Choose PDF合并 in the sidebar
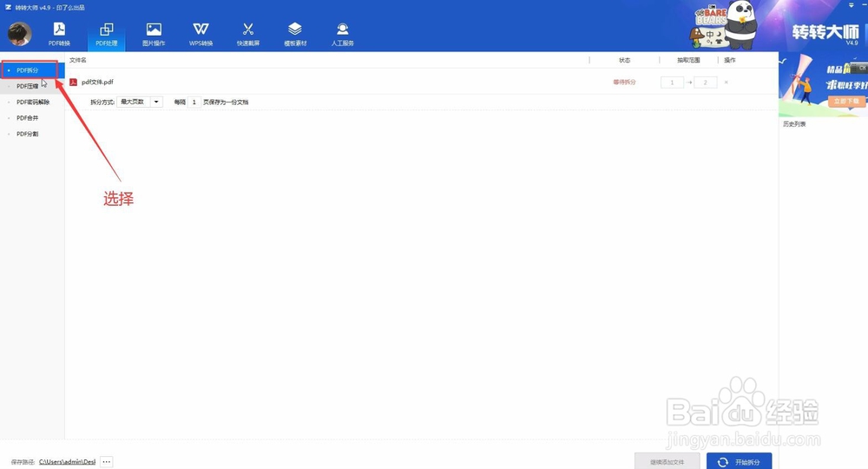The height and width of the screenshot is (469, 868). click(32, 118)
